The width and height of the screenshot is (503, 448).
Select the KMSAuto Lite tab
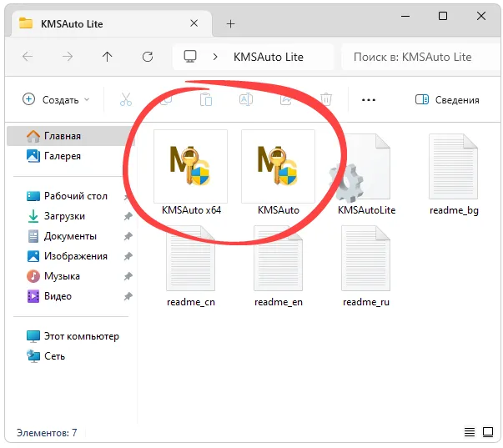pyautogui.click(x=111, y=23)
